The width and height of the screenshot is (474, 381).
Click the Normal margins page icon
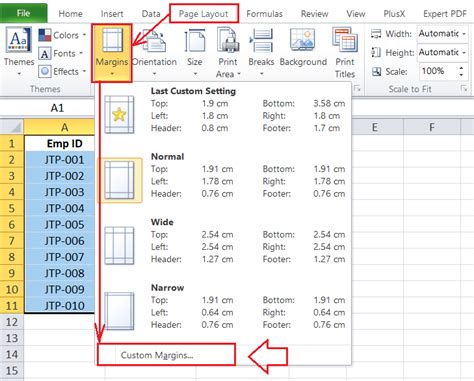[119, 180]
